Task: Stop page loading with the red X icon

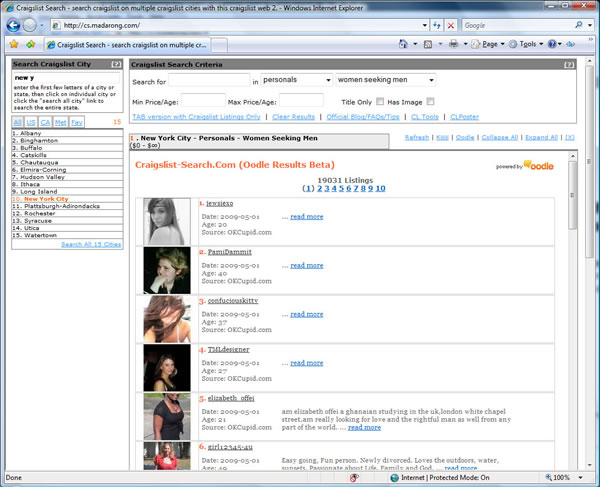Action: pyautogui.click(x=453, y=25)
